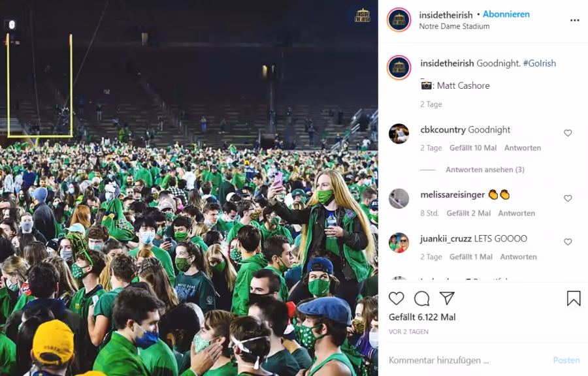Open the #GoIrish hashtag link
This screenshot has height=376, width=588.
coord(539,63)
